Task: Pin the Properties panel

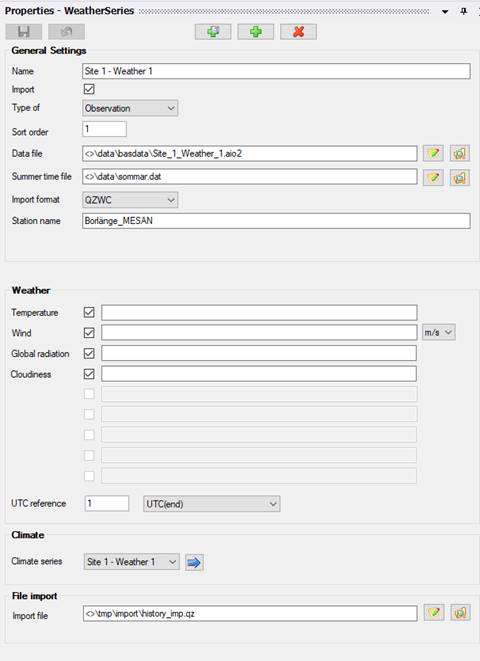Action: point(464,11)
